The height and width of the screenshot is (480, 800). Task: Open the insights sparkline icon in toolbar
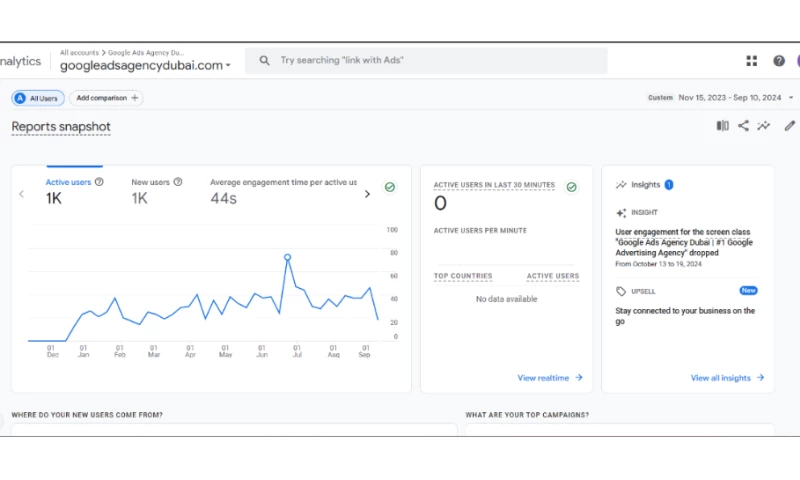pos(764,125)
